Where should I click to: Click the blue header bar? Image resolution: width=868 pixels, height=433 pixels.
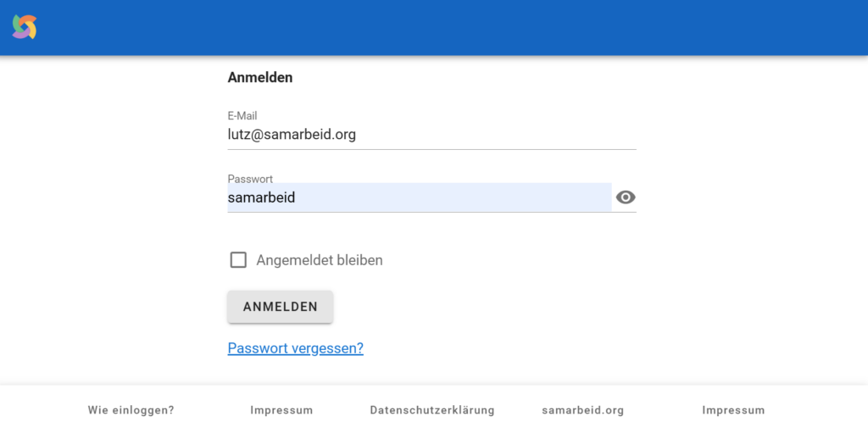click(x=442, y=28)
